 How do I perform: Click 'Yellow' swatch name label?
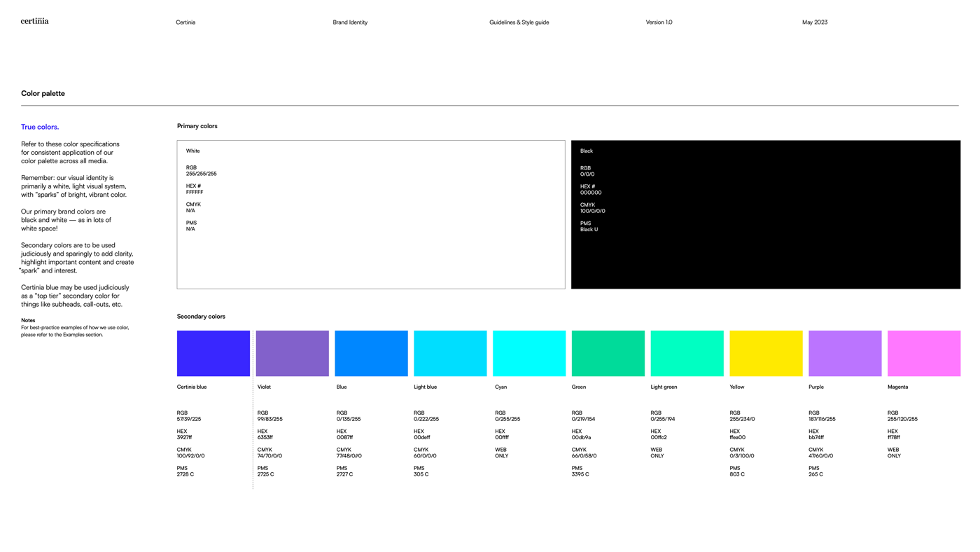click(736, 387)
